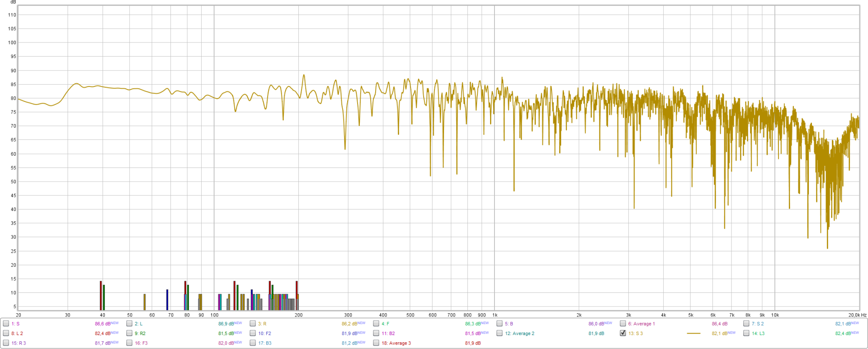The image size is (868, 349).
Task: Uncheck the 13: S 3 trace checkbox
Action: 623,333
